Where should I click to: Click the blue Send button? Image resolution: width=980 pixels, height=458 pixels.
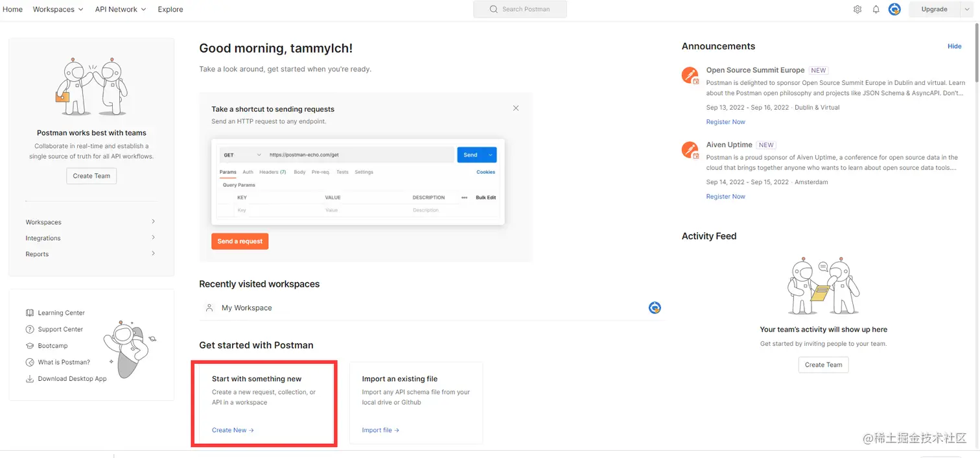pyautogui.click(x=471, y=155)
